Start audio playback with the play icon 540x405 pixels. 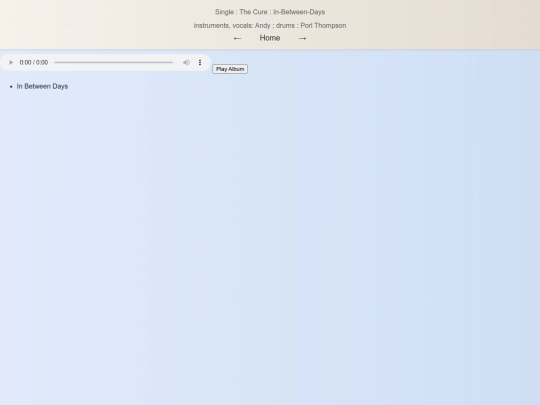click(11, 62)
